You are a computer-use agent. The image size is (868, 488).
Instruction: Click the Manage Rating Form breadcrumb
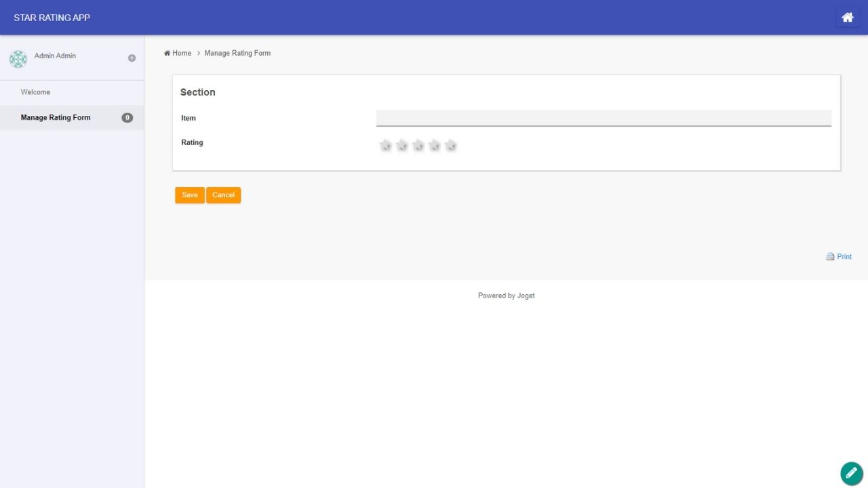pos(237,53)
